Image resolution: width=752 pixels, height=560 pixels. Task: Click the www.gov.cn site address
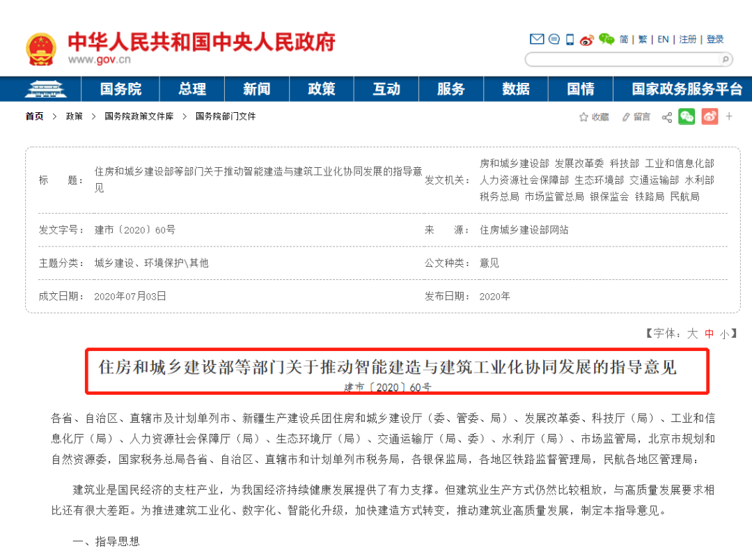point(100,59)
